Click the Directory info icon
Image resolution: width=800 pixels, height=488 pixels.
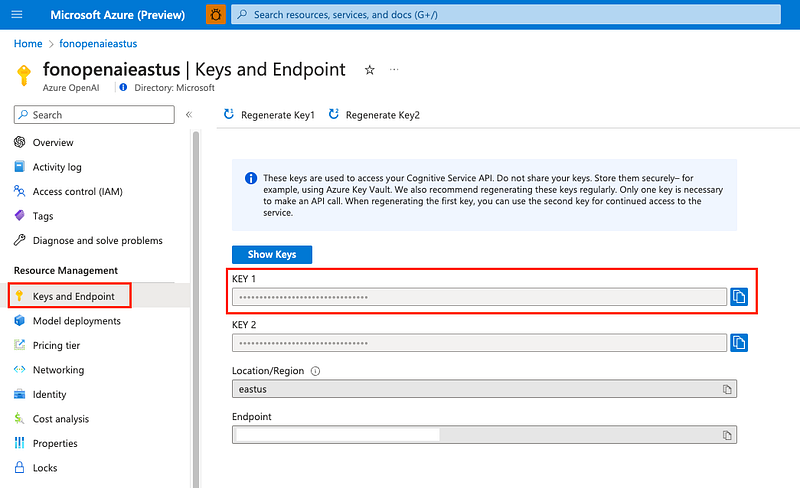pos(123,87)
